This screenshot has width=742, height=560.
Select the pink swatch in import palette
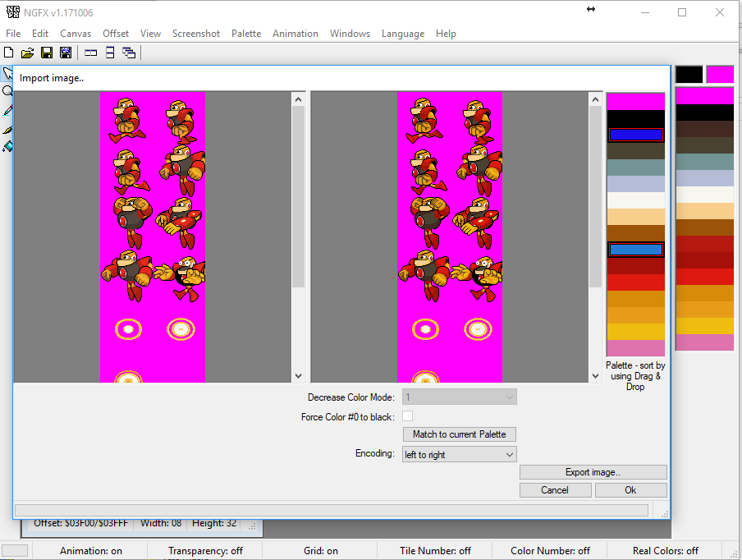(x=635, y=348)
